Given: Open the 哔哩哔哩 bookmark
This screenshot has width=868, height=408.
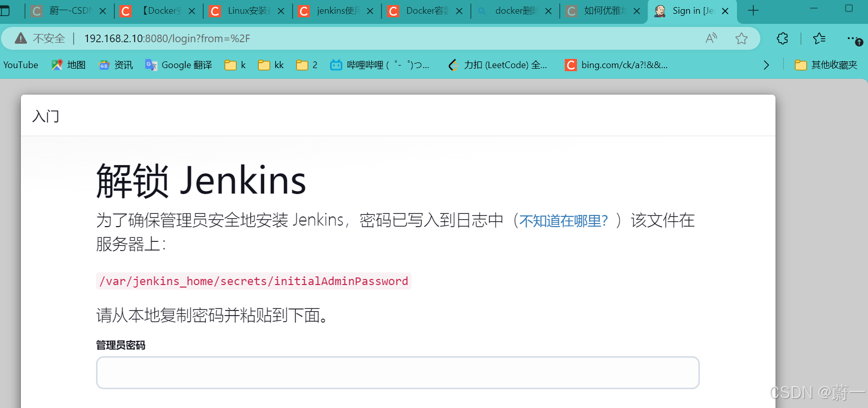Looking at the screenshot, I should pos(380,65).
